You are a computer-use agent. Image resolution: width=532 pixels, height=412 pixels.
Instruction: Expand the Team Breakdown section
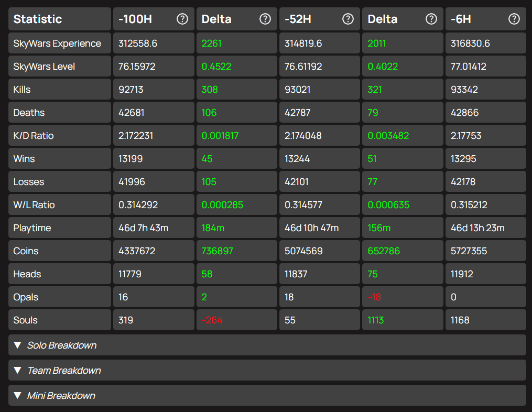click(267, 370)
